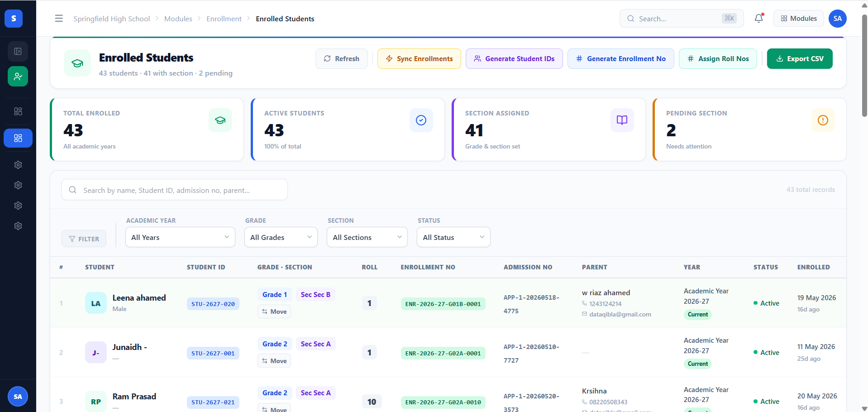Open the hamburger menu in the header
868x412 pixels.
coord(59,19)
